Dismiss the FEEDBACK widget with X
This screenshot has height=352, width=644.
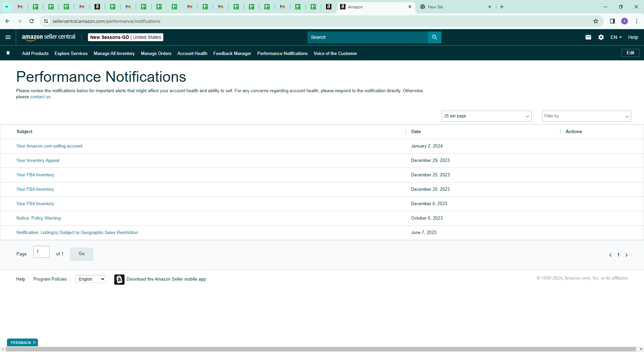(34, 343)
